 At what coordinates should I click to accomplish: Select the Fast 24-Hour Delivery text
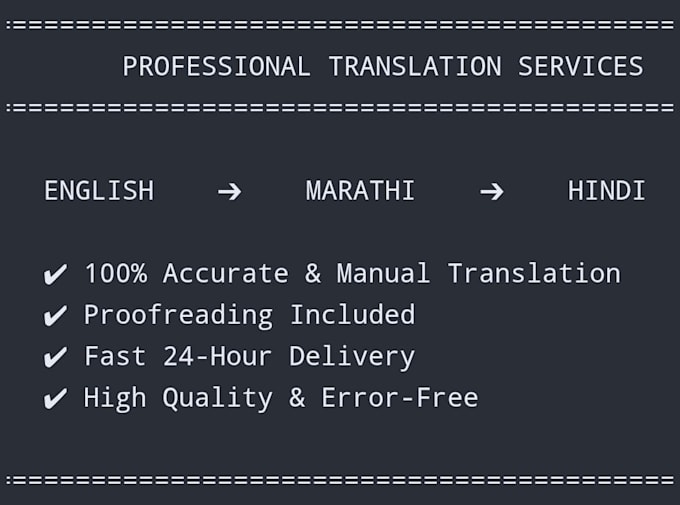[249, 357]
